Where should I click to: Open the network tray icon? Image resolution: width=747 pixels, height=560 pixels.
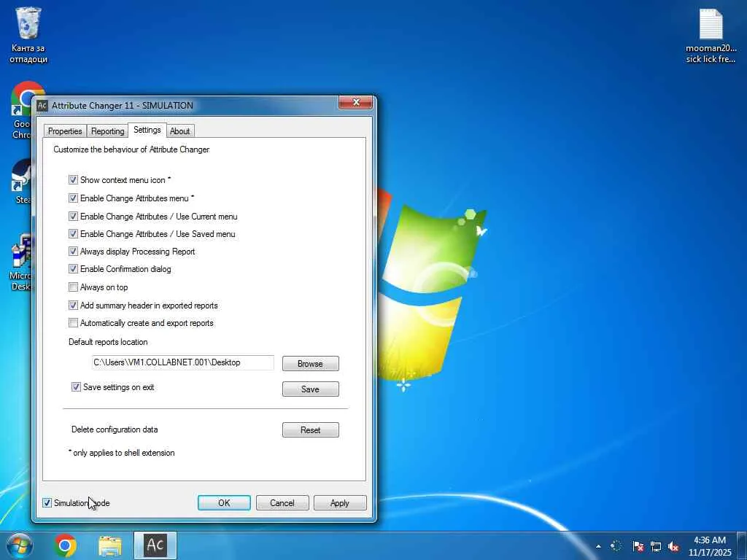656,546
